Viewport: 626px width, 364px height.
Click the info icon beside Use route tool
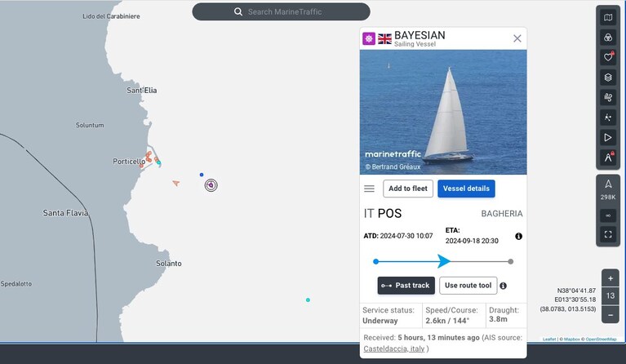click(x=503, y=286)
